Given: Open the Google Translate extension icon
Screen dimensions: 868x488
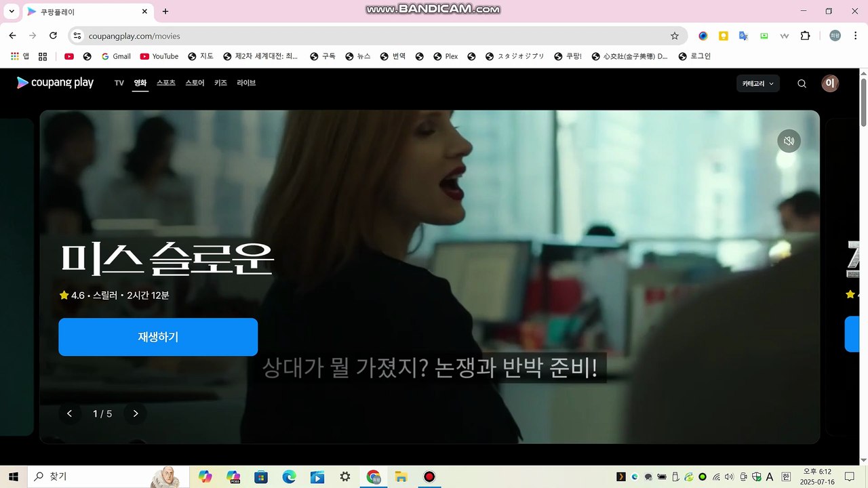Looking at the screenshot, I should click(x=743, y=36).
